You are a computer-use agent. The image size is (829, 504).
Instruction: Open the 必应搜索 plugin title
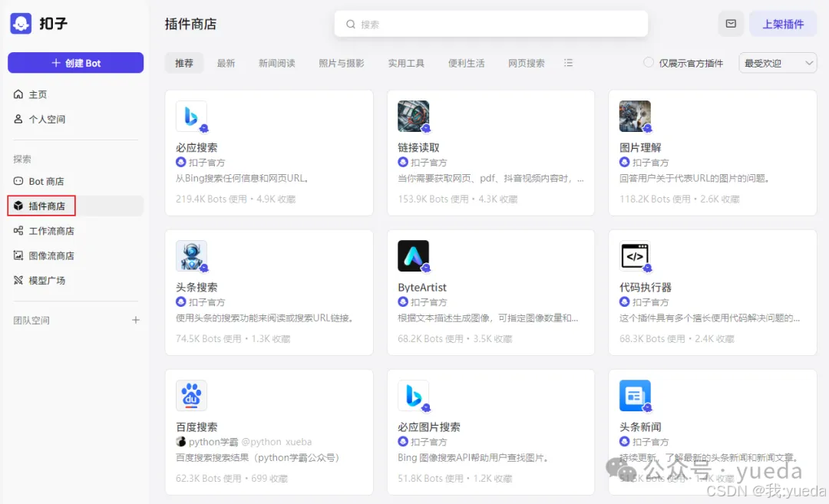click(x=197, y=147)
